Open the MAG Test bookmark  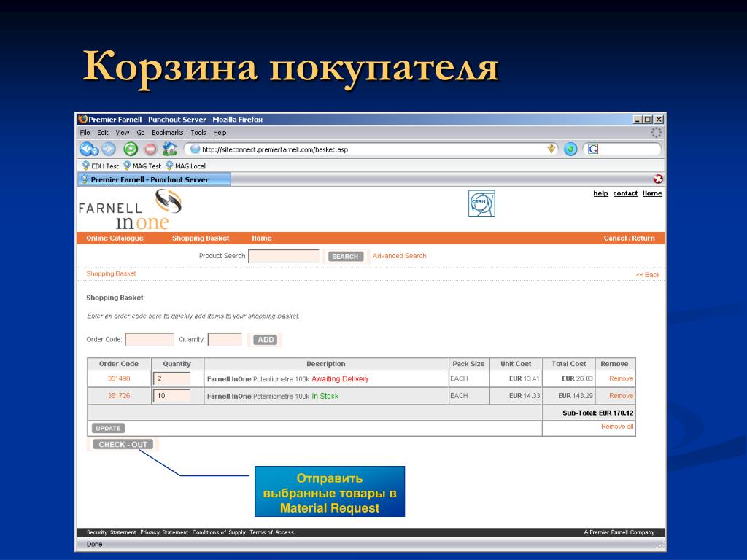(x=142, y=166)
